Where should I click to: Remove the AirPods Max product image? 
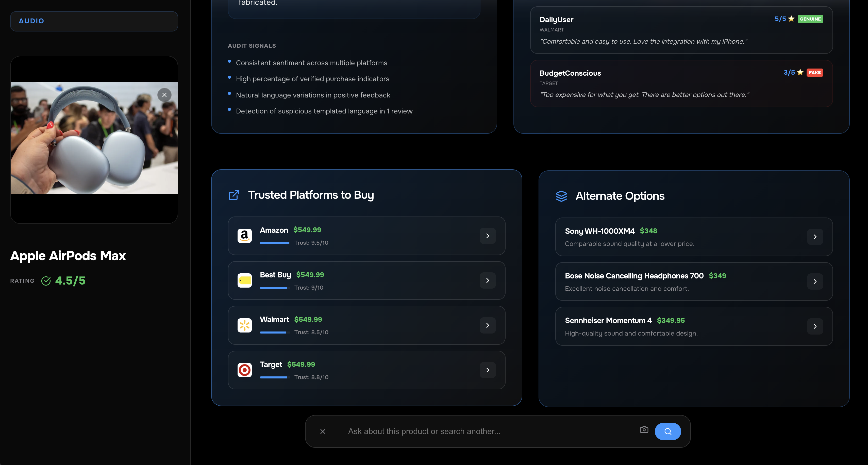click(164, 95)
